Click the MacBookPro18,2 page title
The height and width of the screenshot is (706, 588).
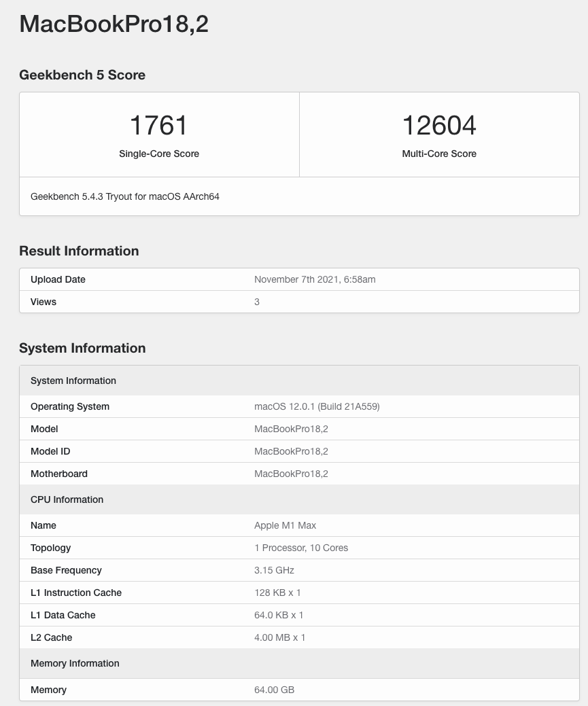pos(114,24)
